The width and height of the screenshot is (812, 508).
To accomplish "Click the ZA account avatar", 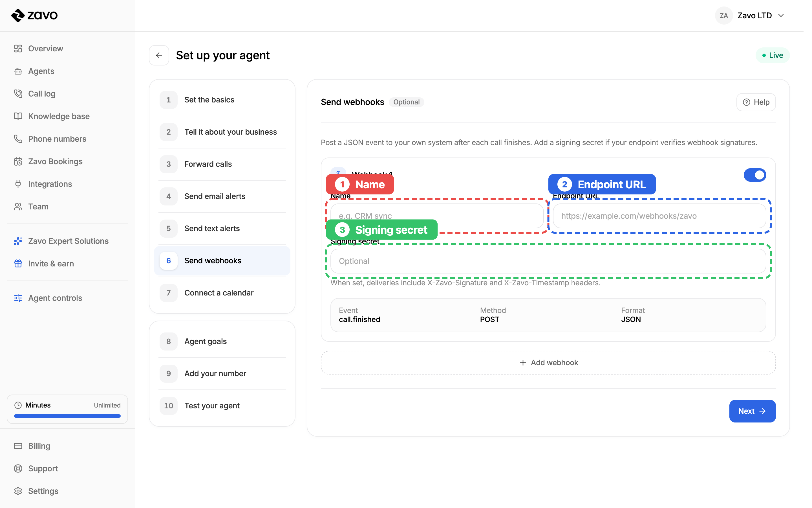I will 724,16.
